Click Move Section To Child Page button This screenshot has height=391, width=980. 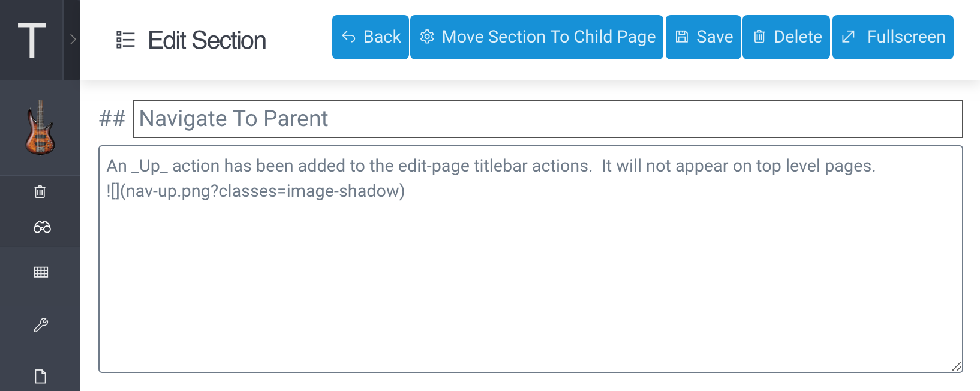click(537, 37)
